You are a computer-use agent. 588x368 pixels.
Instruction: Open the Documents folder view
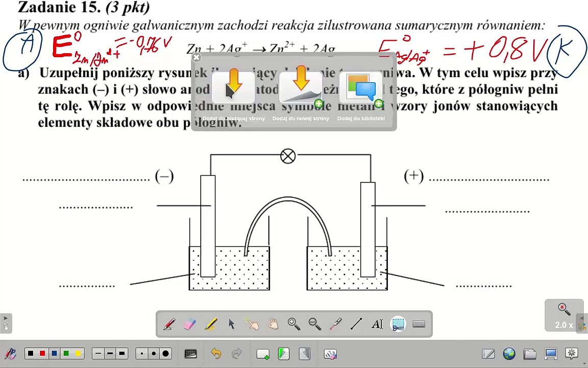click(x=530, y=354)
